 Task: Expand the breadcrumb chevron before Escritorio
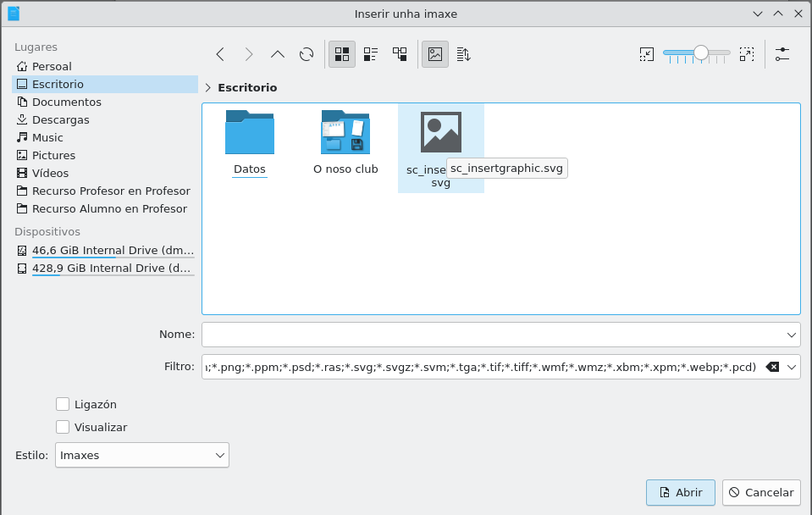[x=208, y=87]
